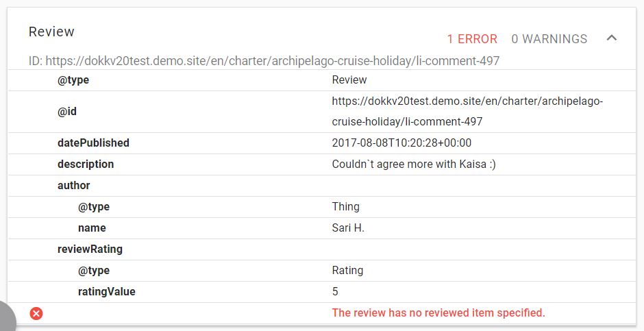Collapse the Review panel with chevron
The image size is (644, 331).
click(612, 38)
